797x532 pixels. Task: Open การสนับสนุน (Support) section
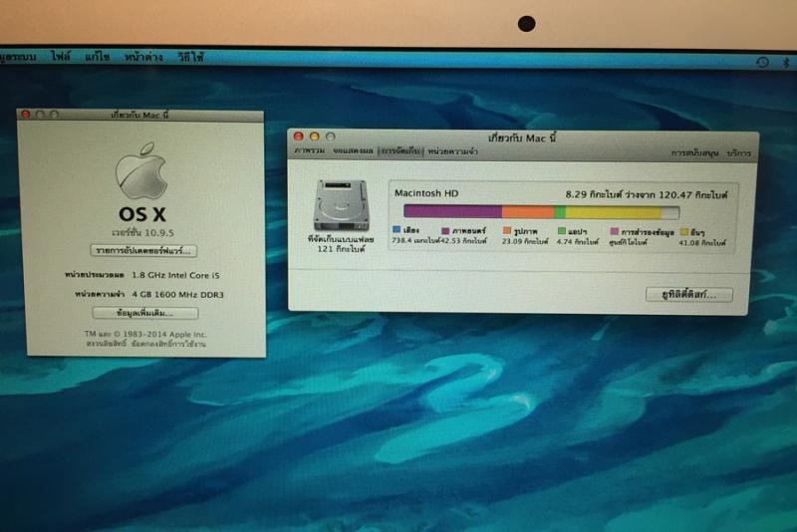pyautogui.click(x=694, y=153)
